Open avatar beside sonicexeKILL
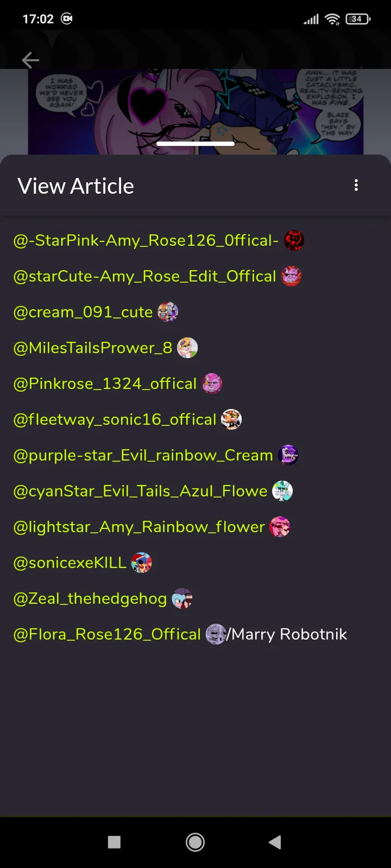Screen dimensions: 391x868 coord(142,563)
